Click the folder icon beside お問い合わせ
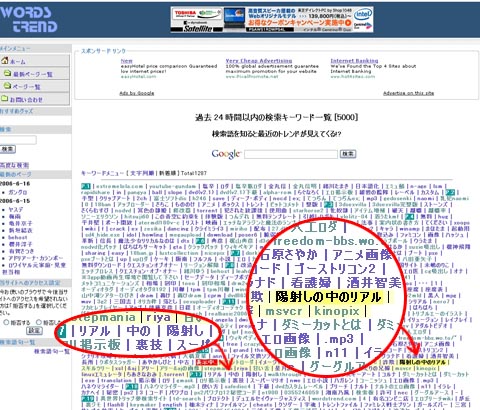This screenshot has width=480, height=410. coord(5,98)
